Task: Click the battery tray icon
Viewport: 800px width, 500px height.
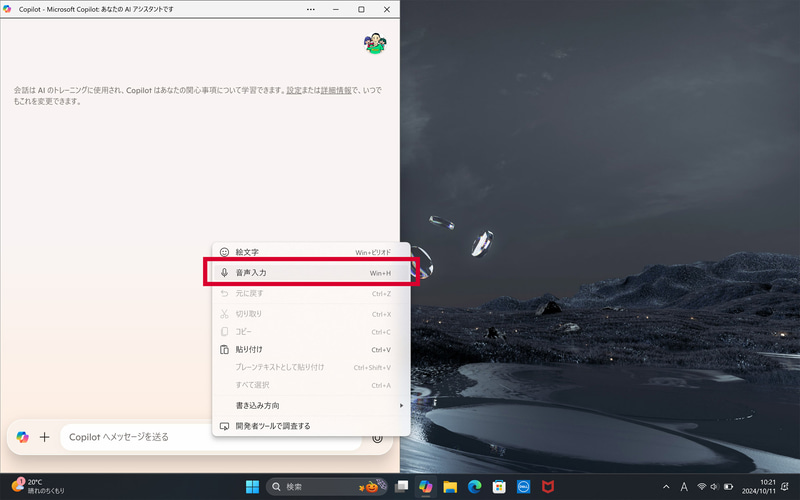Action: point(729,487)
